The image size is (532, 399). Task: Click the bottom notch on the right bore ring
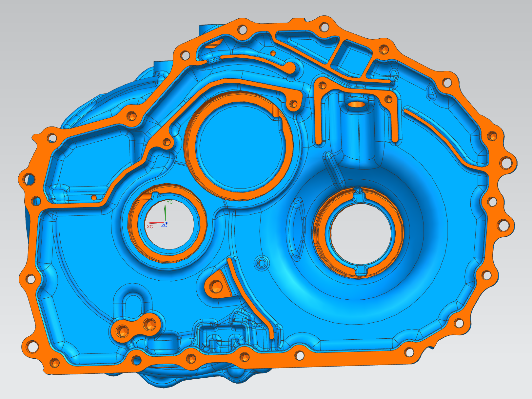pyautogui.click(x=361, y=270)
